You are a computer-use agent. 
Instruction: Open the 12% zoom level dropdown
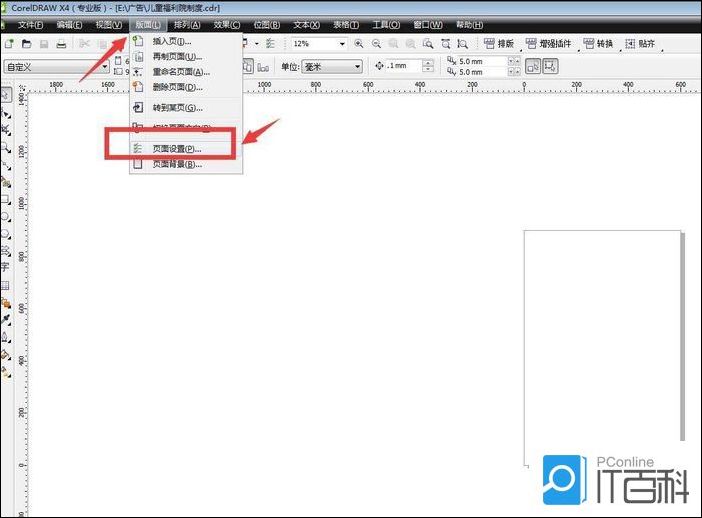(x=342, y=44)
